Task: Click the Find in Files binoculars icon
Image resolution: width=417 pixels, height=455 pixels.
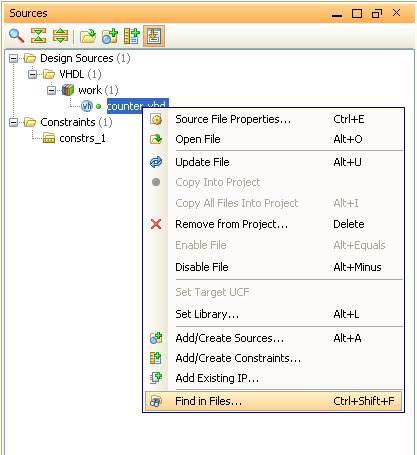Action: point(156,401)
